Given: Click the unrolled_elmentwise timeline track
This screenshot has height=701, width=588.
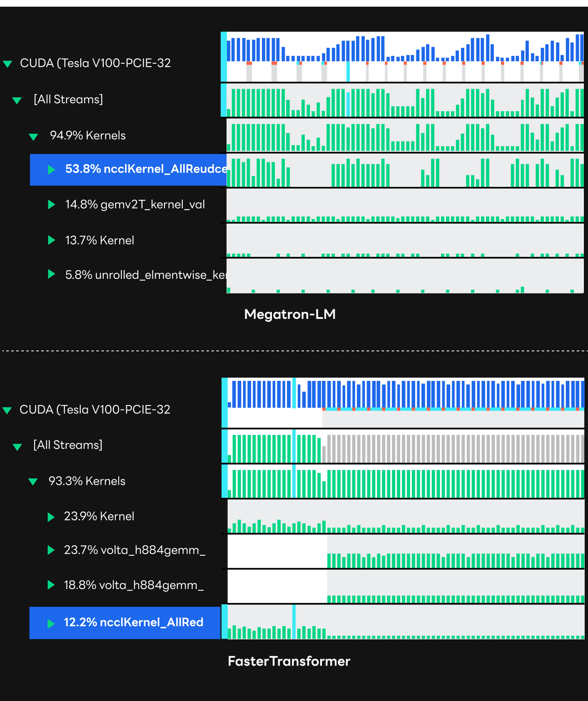Looking at the screenshot, I should click(405, 276).
